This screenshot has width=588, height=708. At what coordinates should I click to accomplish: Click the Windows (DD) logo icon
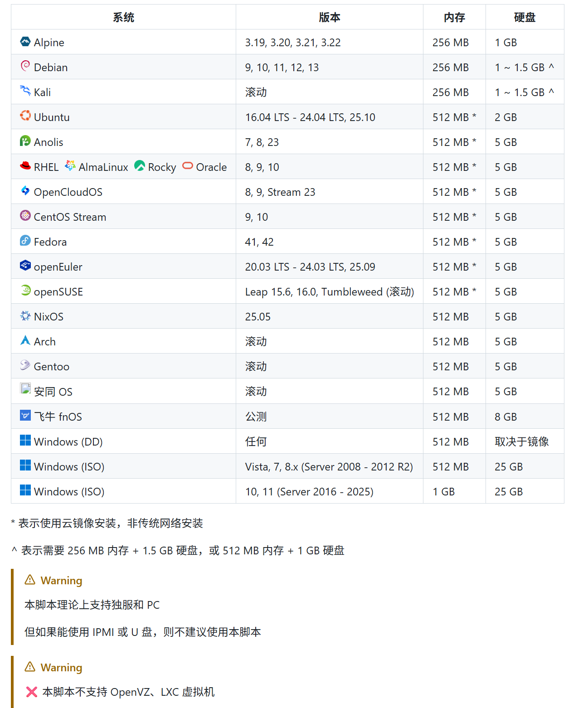coord(25,441)
